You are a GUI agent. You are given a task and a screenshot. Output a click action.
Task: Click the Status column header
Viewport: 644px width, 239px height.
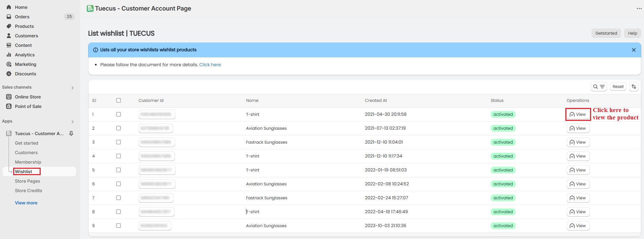497,100
